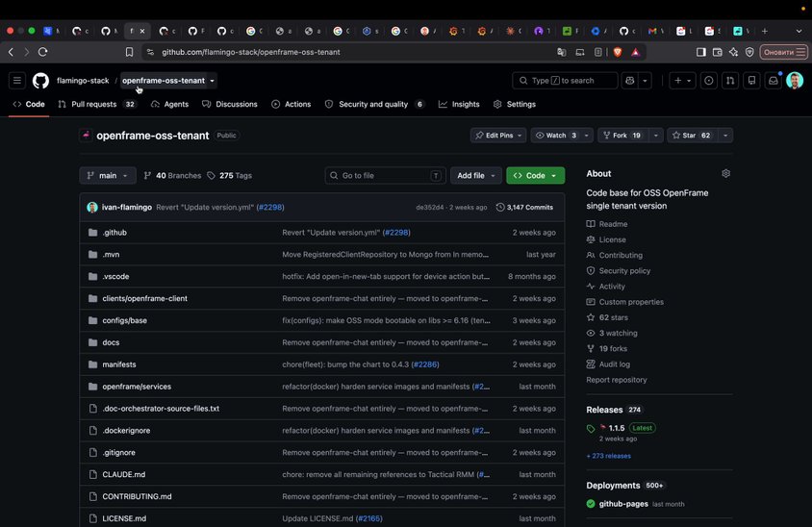Click ivan-flamingo's avatar in the commit row
Viewport: 812px width, 527px height.
click(x=92, y=207)
